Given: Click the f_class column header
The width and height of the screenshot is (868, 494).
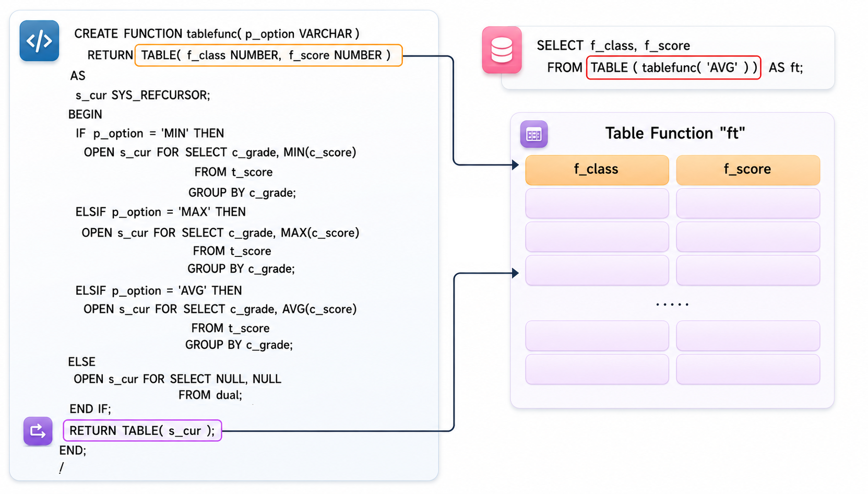Looking at the screenshot, I should click(597, 170).
